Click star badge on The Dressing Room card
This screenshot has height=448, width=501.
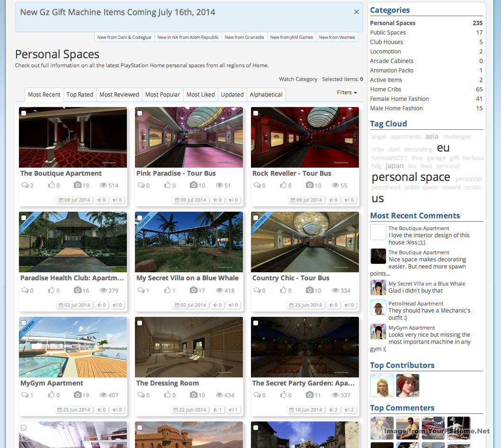(x=218, y=410)
